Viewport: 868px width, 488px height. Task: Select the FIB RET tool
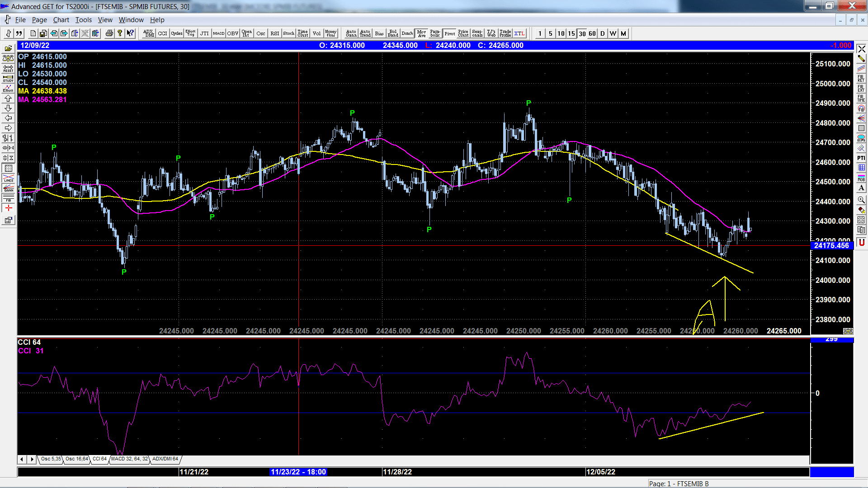point(861,79)
